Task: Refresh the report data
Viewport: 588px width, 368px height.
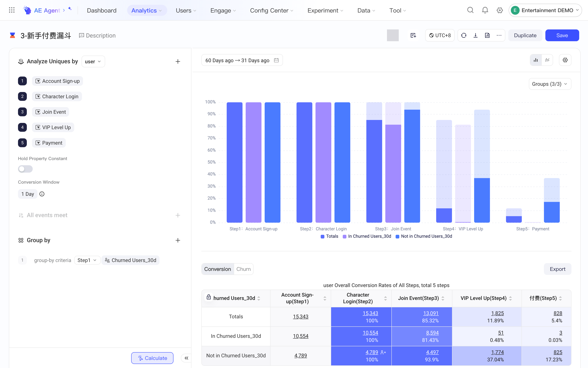Action: [464, 36]
